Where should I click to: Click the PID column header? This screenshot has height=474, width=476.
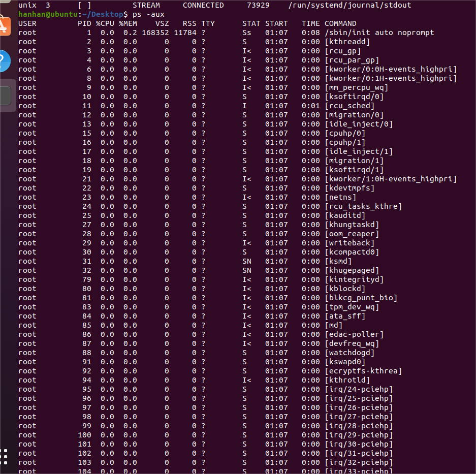click(x=84, y=23)
